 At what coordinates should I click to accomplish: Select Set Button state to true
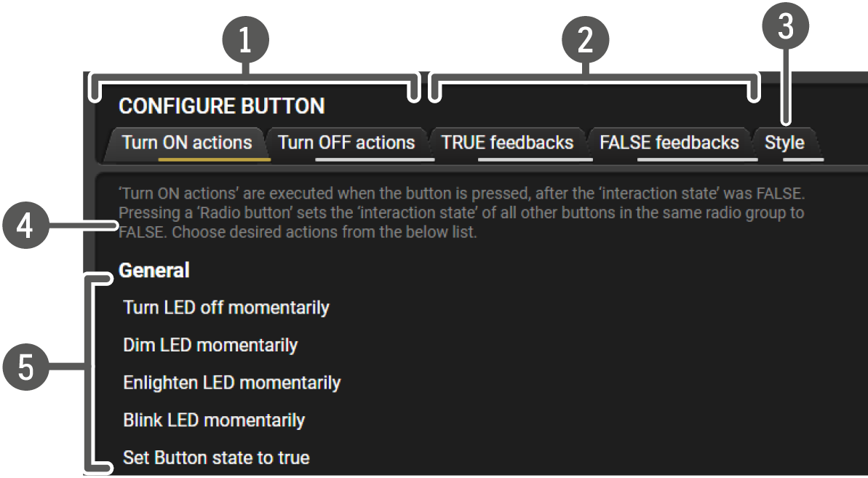tap(216, 458)
